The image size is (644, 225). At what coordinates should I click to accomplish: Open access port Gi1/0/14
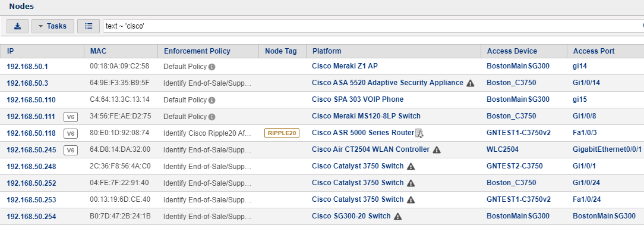(x=586, y=83)
